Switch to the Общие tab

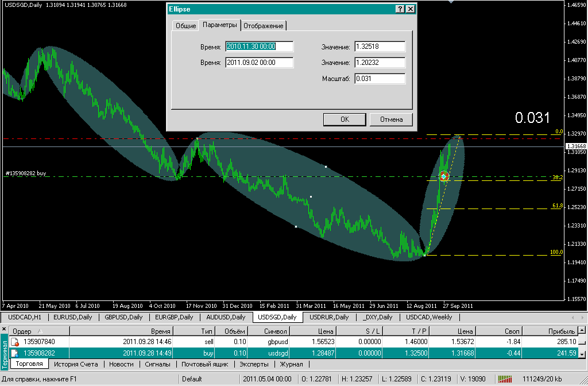(x=185, y=26)
